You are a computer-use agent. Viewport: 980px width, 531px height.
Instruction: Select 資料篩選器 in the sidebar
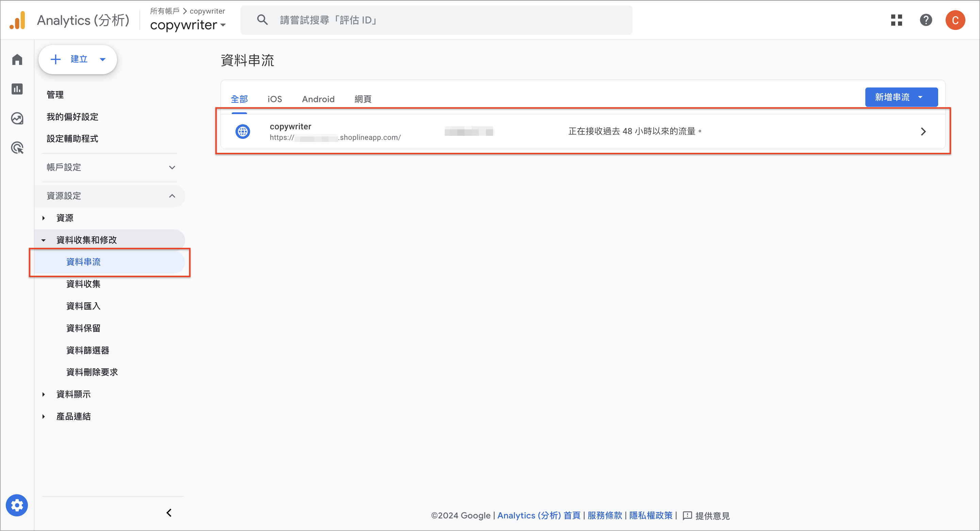[87, 350]
